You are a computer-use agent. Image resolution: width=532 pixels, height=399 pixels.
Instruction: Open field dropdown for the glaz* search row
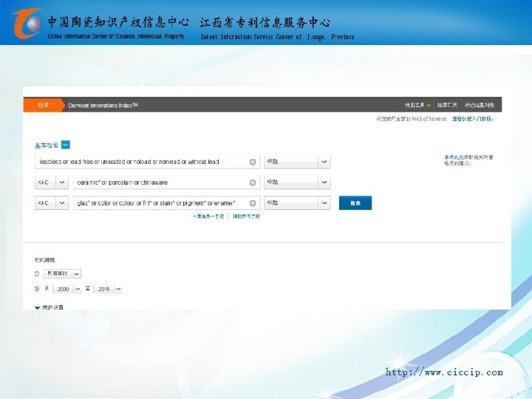click(324, 203)
